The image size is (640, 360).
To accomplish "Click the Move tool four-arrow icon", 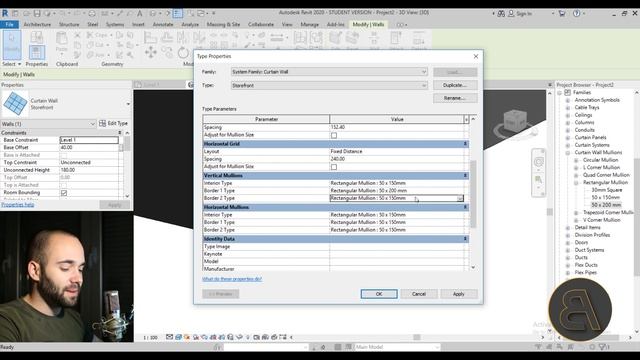I will point(151,52).
